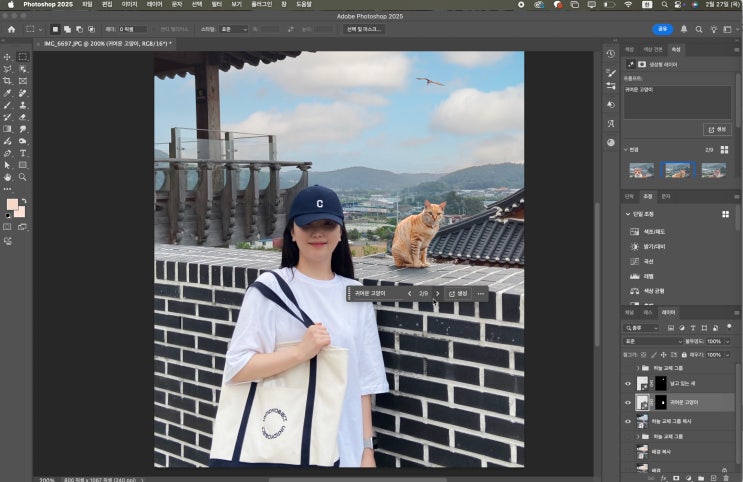Collapse the 변형 variations section
743x482 pixels.
tap(625, 150)
